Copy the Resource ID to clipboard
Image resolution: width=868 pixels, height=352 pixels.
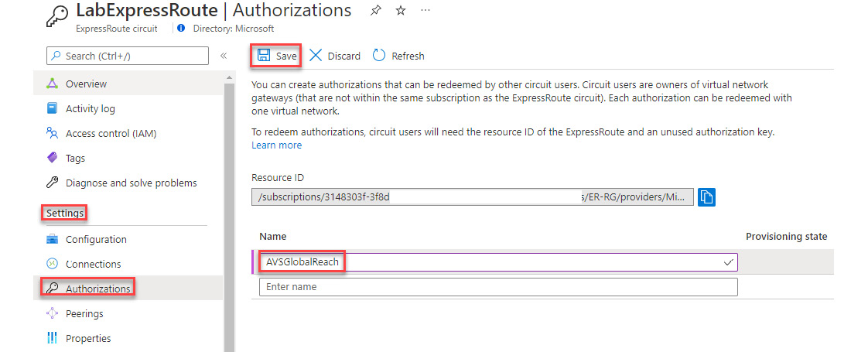pyautogui.click(x=707, y=197)
